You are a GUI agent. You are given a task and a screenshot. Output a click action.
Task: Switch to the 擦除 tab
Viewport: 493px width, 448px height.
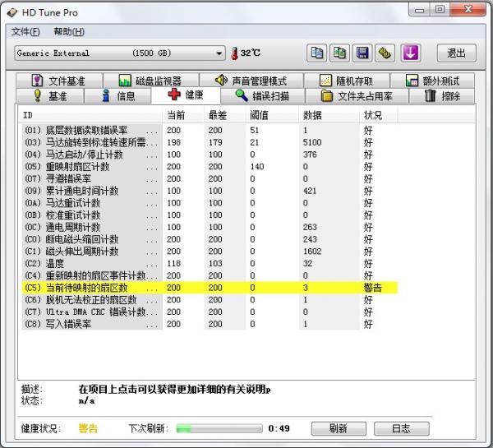442,95
